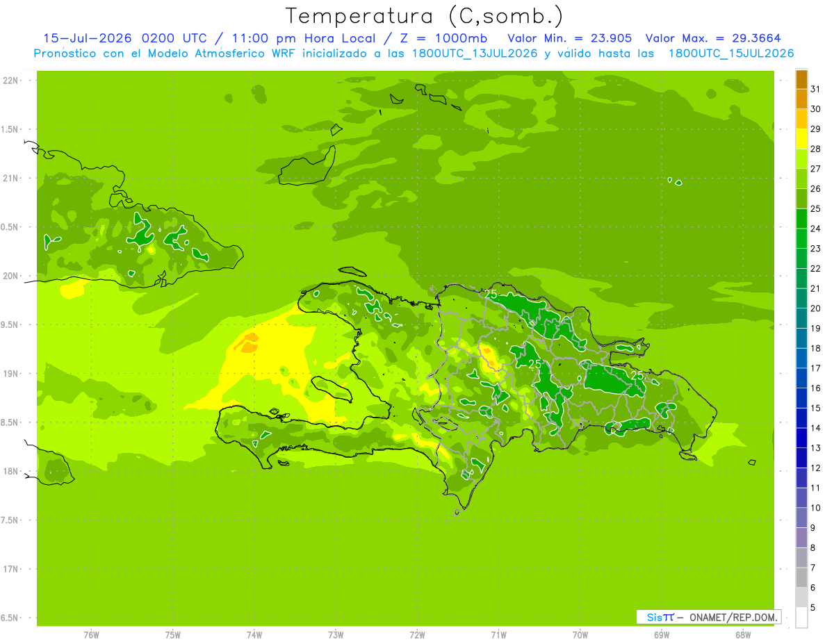The image size is (834, 644).
Task: Click the '68W' longitude label
Action: [x=743, y=635]
